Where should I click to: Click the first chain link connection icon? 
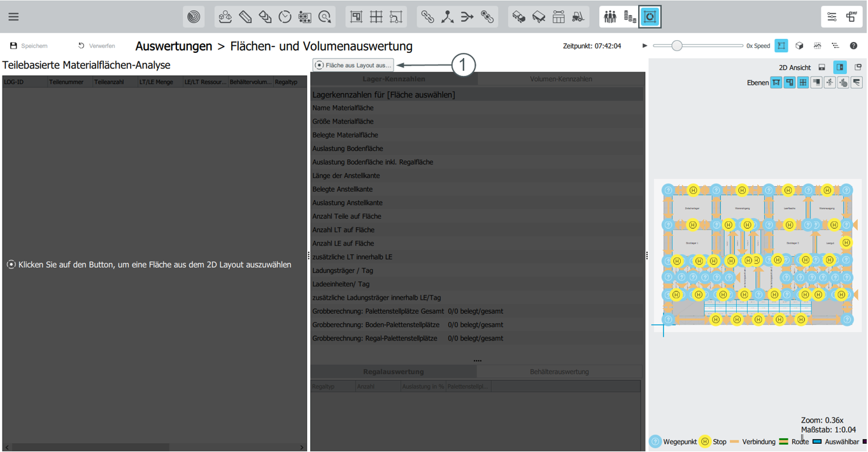[x=427, y=17]
